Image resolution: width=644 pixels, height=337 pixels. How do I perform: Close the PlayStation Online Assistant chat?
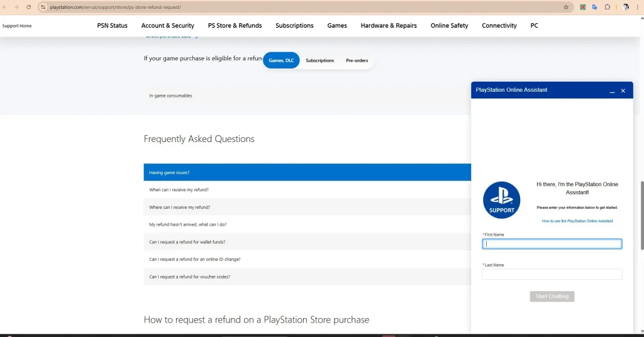coord(623,91)
